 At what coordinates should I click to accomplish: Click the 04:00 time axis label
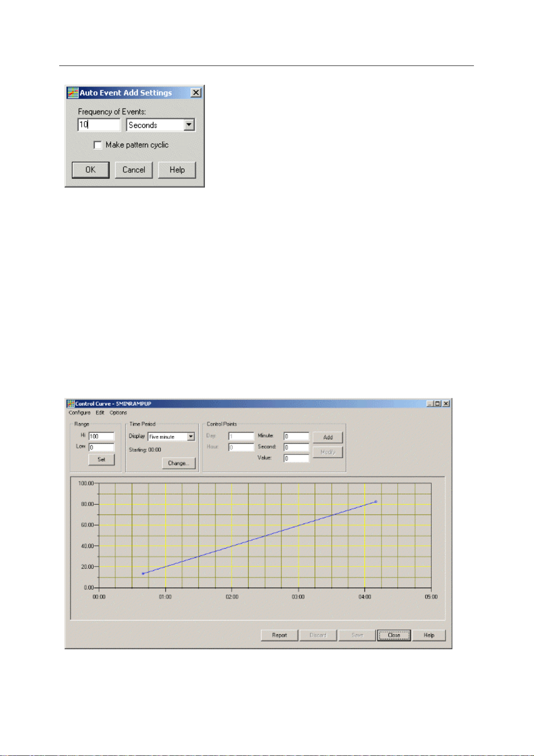365,597
